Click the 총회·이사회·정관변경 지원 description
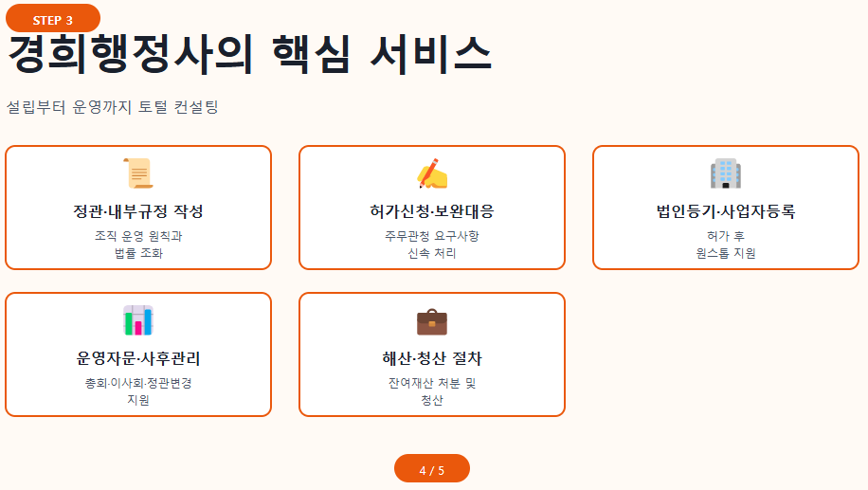 tap(138, 391)
